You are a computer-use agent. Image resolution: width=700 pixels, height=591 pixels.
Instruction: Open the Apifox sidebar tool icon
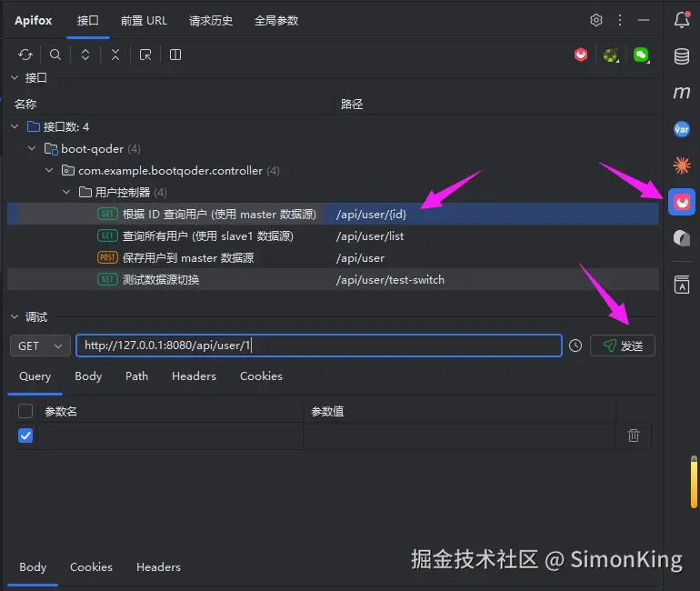[682, 202]
